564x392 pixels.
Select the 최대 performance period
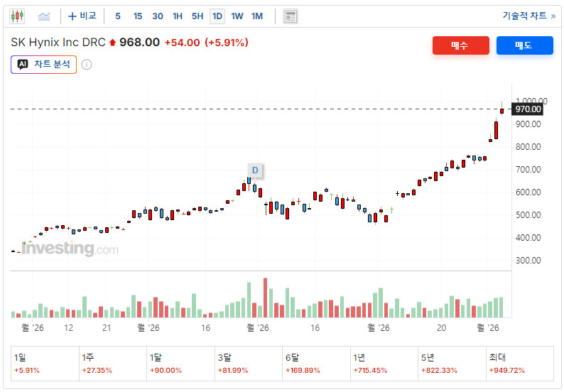tap(520, 364)
